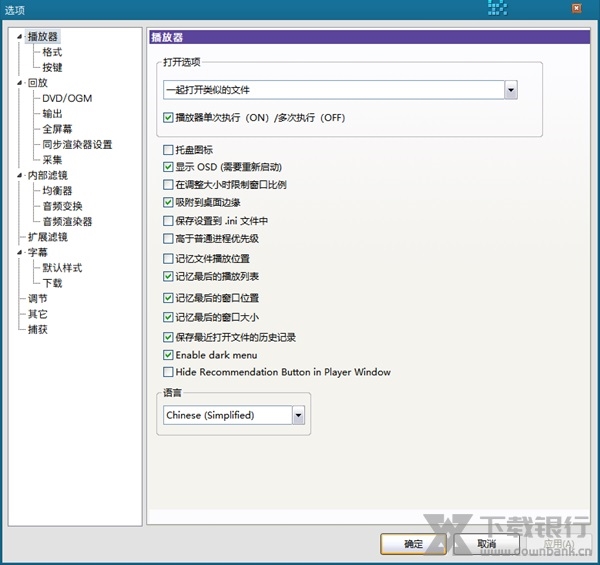Enable Hide Recommendation Button in Player Window
The image size is (600, 565).
coord(168,372)
